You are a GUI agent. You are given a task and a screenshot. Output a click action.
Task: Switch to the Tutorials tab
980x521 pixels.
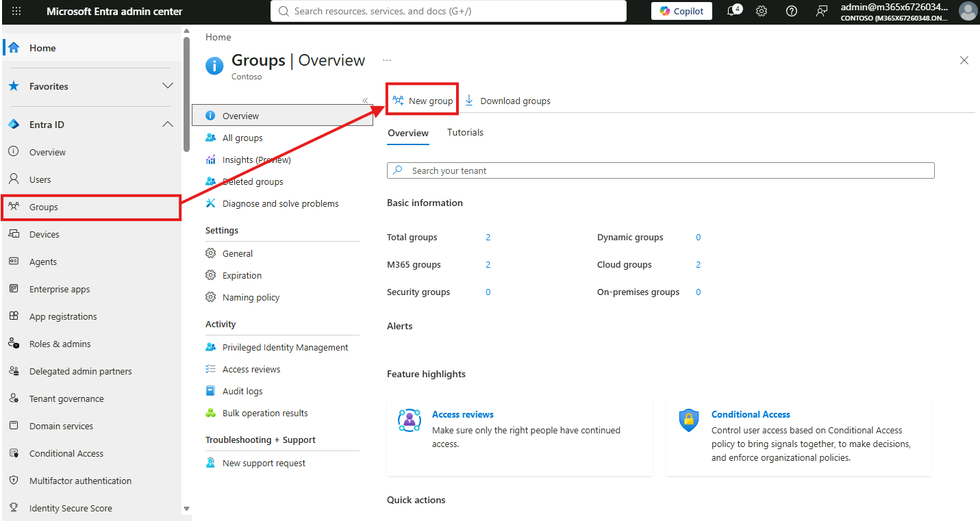point(465,133)
